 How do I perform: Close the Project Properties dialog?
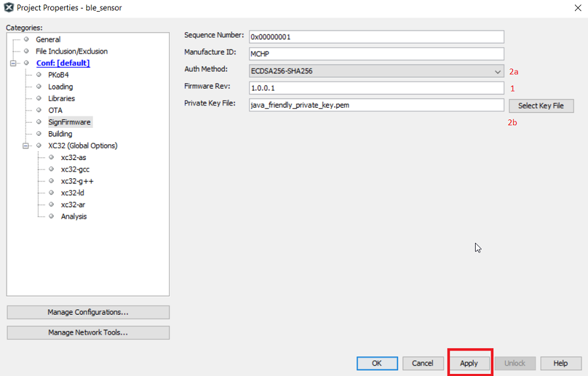coord(577,8)
